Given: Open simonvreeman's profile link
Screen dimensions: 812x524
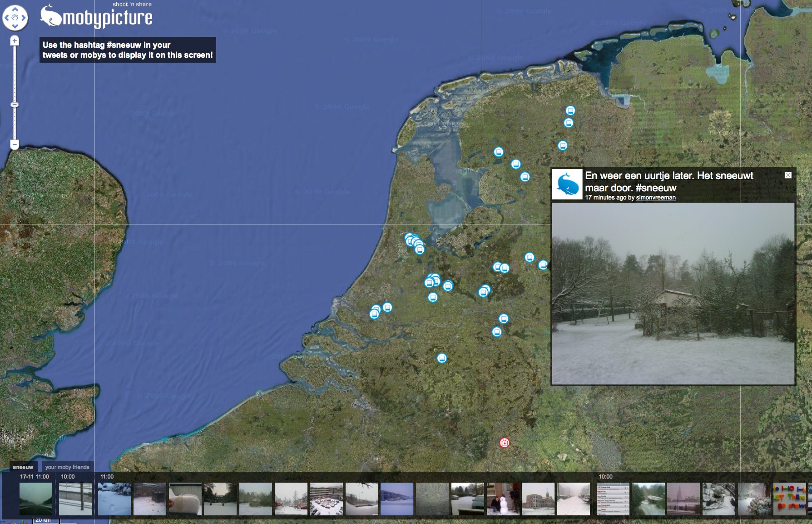Looking at the screenshot, I should coord(655,198).
